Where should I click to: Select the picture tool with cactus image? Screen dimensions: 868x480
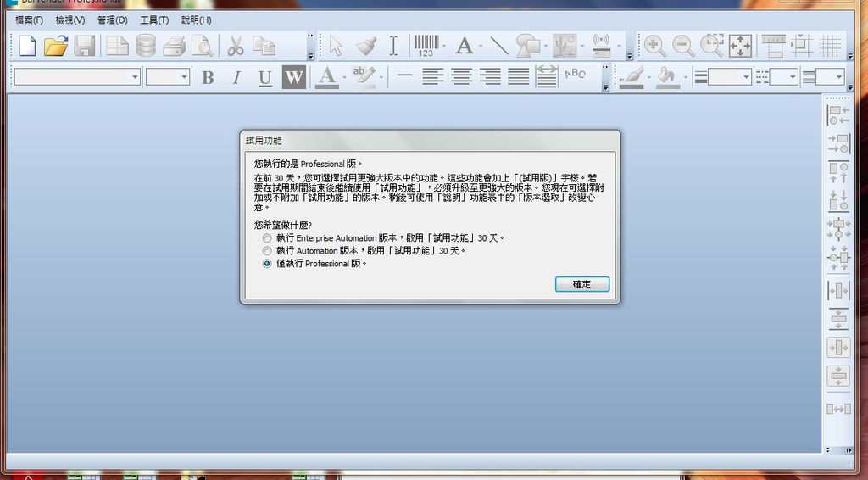[565, 46]
